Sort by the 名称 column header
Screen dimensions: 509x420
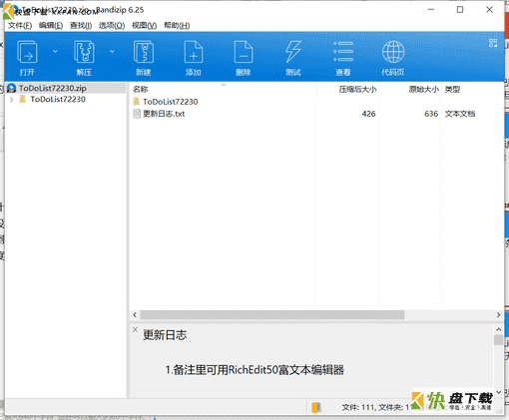click(140, 89)
